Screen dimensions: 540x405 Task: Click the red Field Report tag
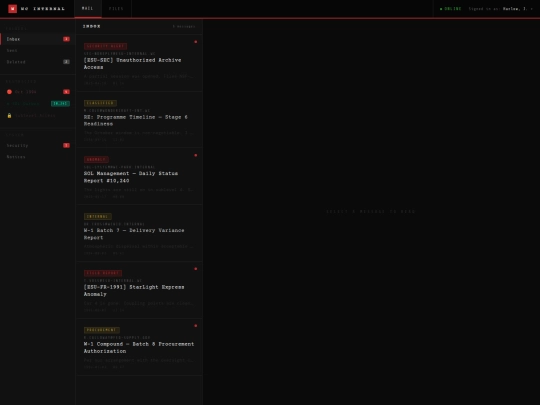coord(103,273)
